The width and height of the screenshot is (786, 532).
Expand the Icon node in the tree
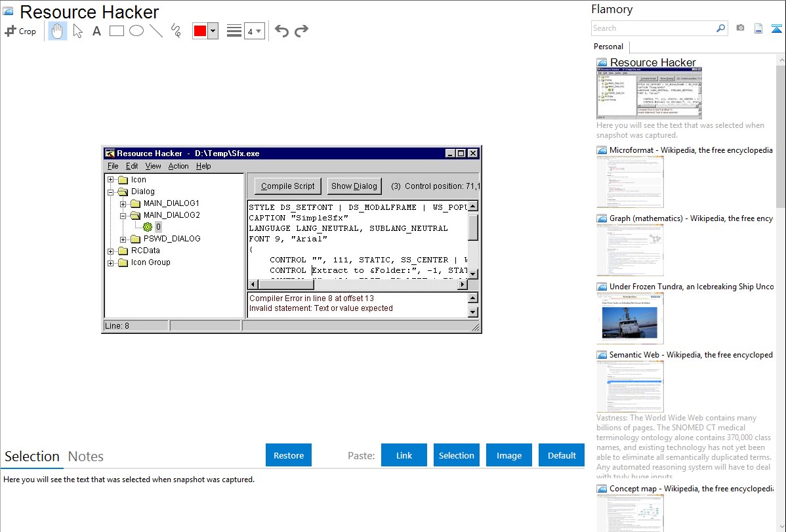111,180
